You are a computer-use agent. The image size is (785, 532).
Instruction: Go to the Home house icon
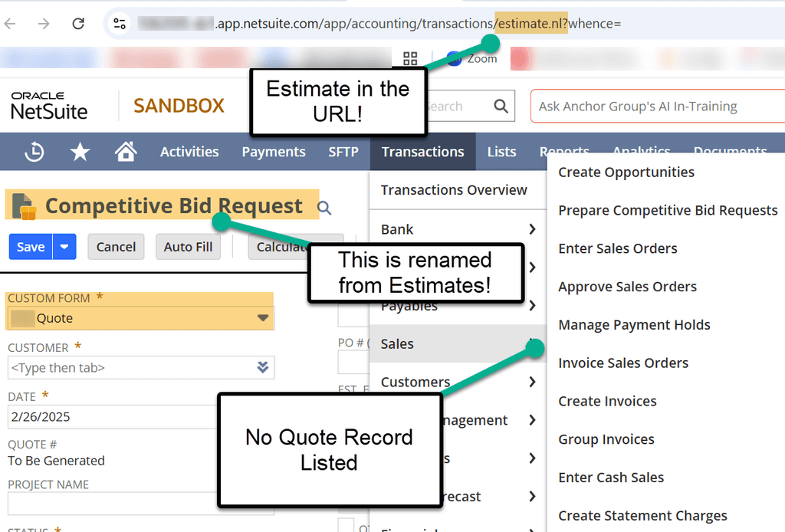coord(126,152)
